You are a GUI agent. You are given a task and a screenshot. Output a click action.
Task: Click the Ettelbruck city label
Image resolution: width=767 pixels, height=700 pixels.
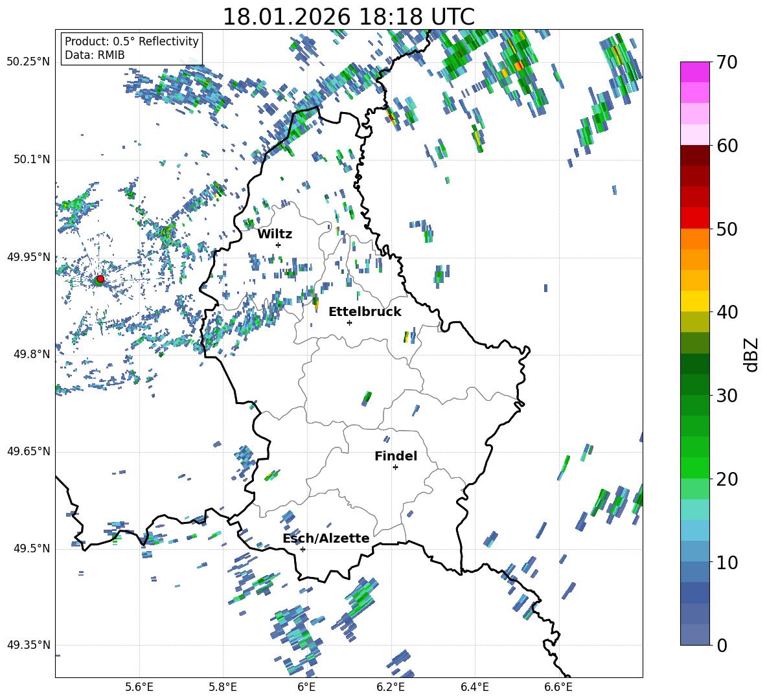point(365,312)
